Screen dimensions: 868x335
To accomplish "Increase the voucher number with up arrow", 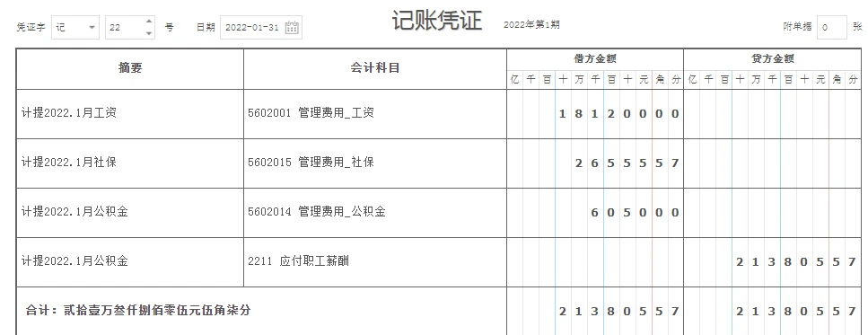I will coord(149,21).
